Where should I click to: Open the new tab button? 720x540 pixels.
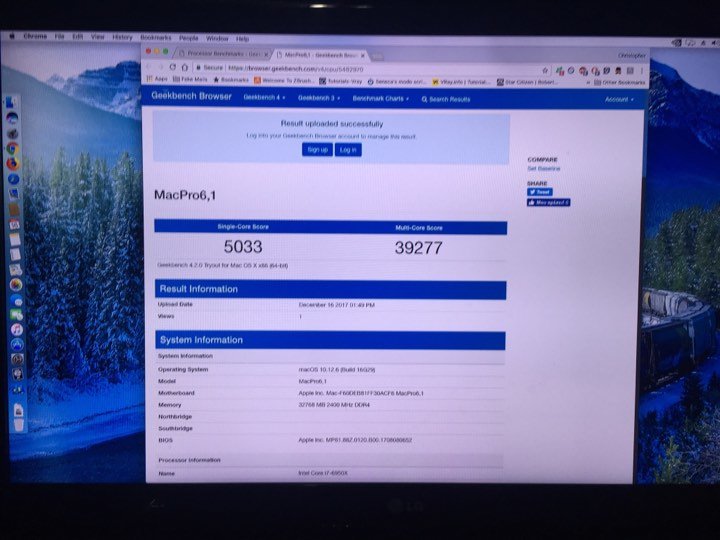(377, 57)
